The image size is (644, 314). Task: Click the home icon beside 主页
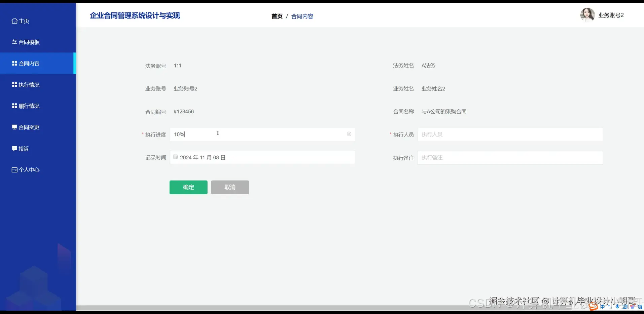14,21
